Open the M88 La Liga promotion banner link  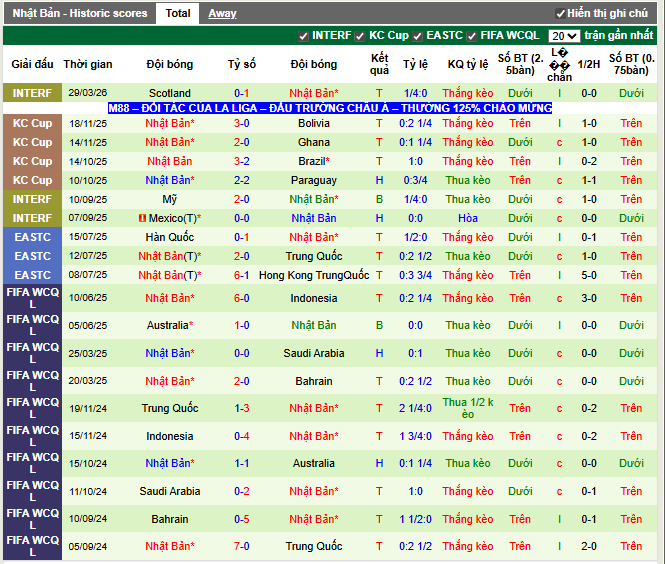click(x=332, y=108)
